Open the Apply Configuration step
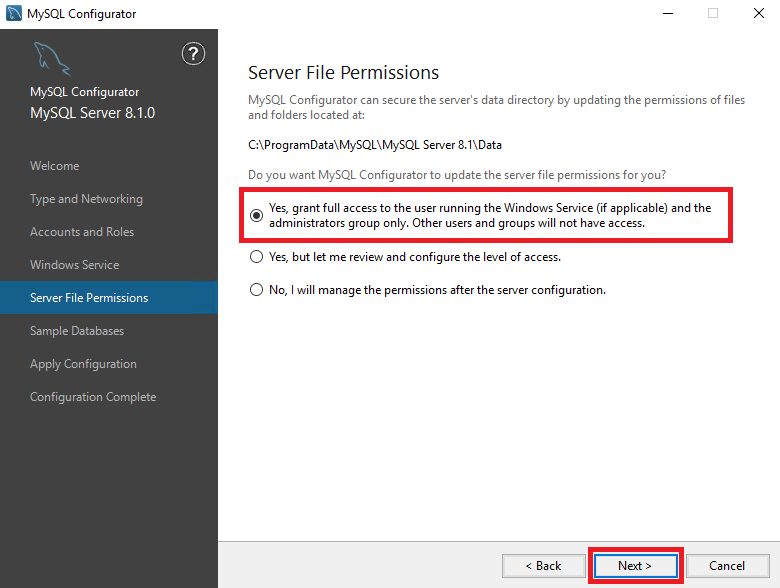 [83, 364]
